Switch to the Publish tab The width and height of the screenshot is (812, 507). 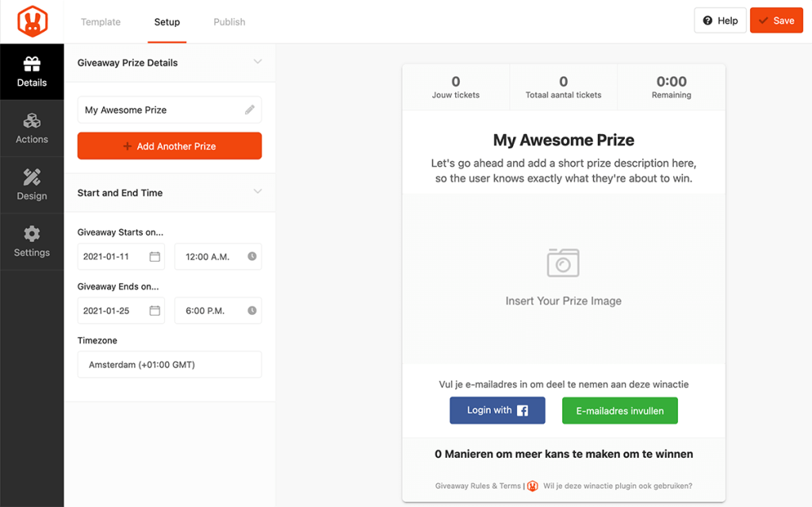(229, 22)
